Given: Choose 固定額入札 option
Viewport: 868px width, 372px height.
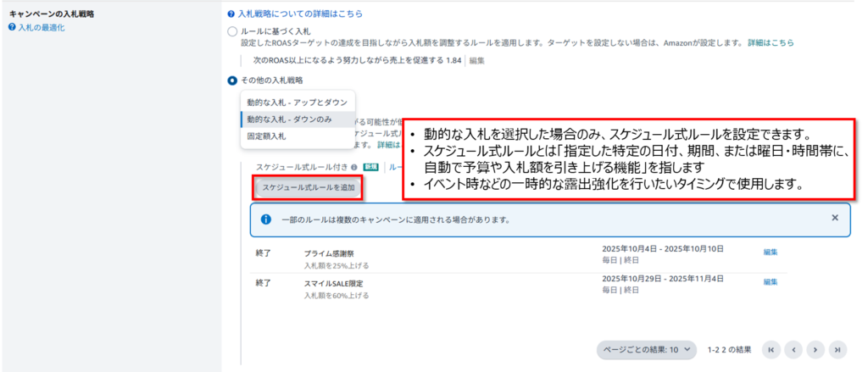Looking at the screenshot, I should (298, 136).
